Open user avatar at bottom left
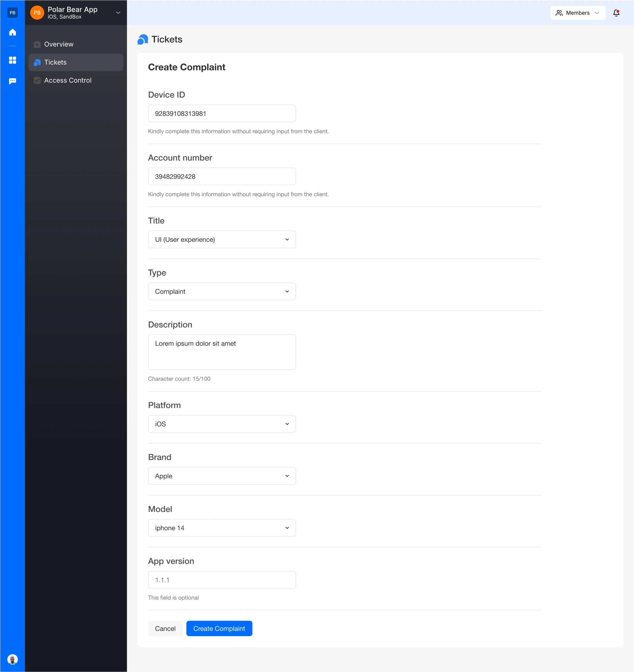The height and width of the screenshot is (672, 634). tap(13, 659)
